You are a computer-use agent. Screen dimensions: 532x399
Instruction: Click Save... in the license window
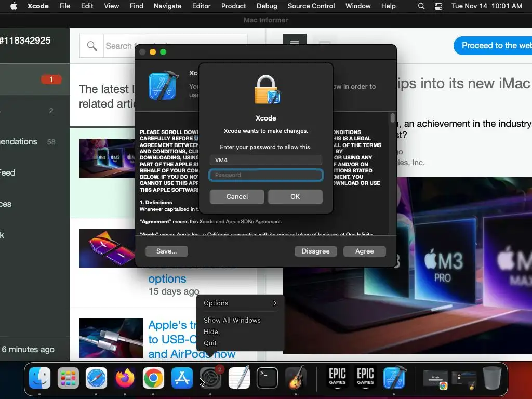(x=166, y=251)
